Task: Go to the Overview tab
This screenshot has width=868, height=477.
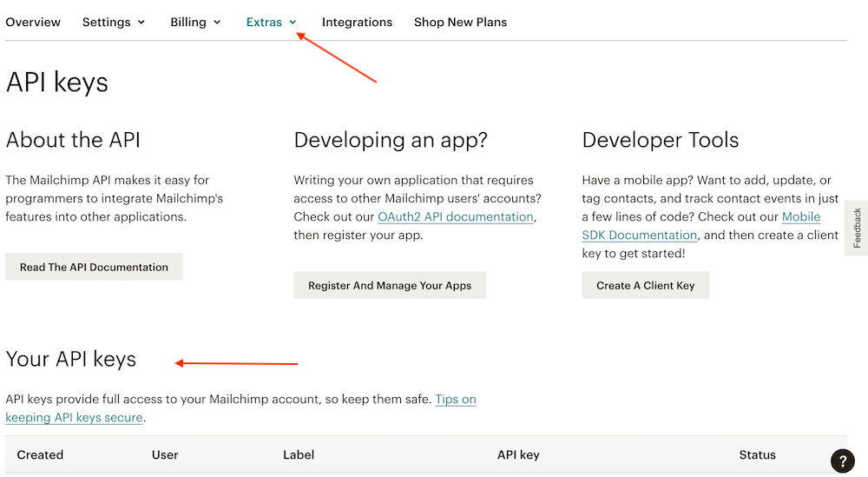Action: coord(33,23)
